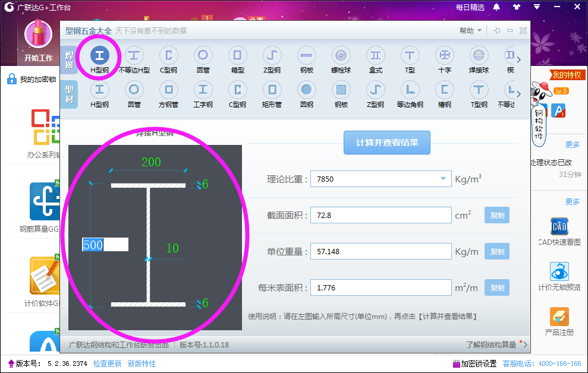Switch to the 焊接 category tab
The width and height of the screenshot is (588, 373).
[69, 60]
